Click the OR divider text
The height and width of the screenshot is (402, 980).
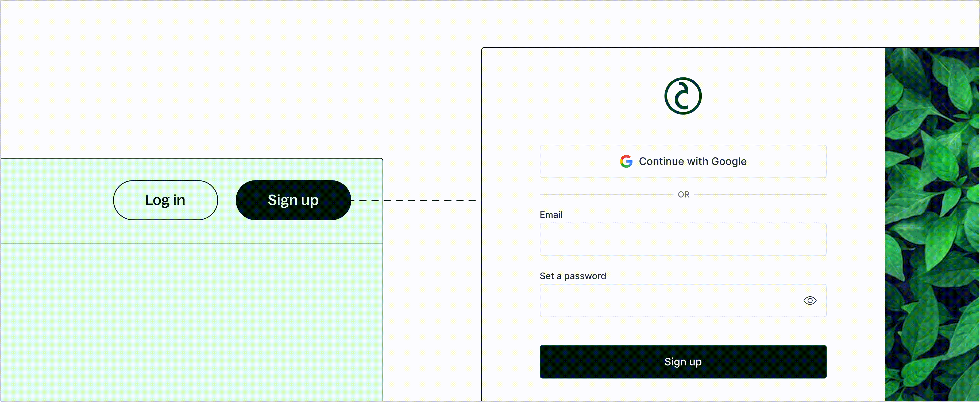(x=683, y=194)
